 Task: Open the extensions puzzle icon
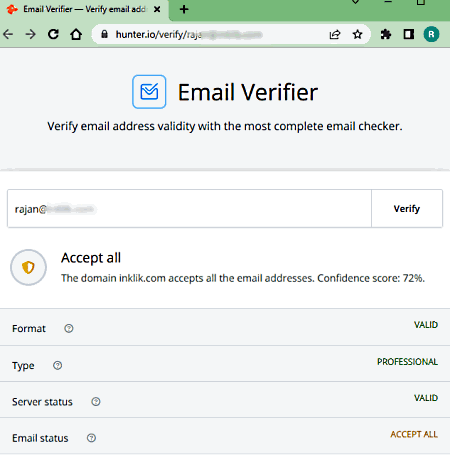click(386, 34)
